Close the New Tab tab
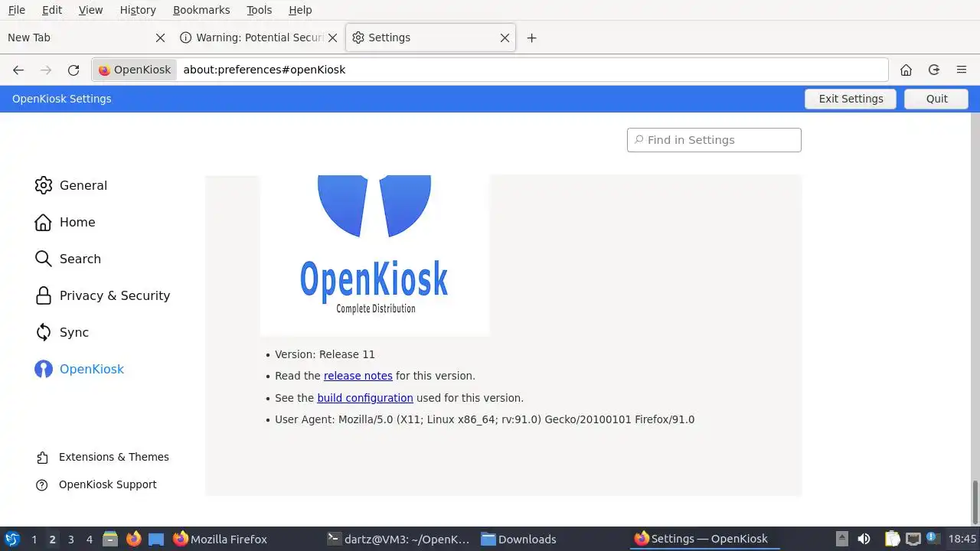Screen dimensions: 980x551 (160, 37)
